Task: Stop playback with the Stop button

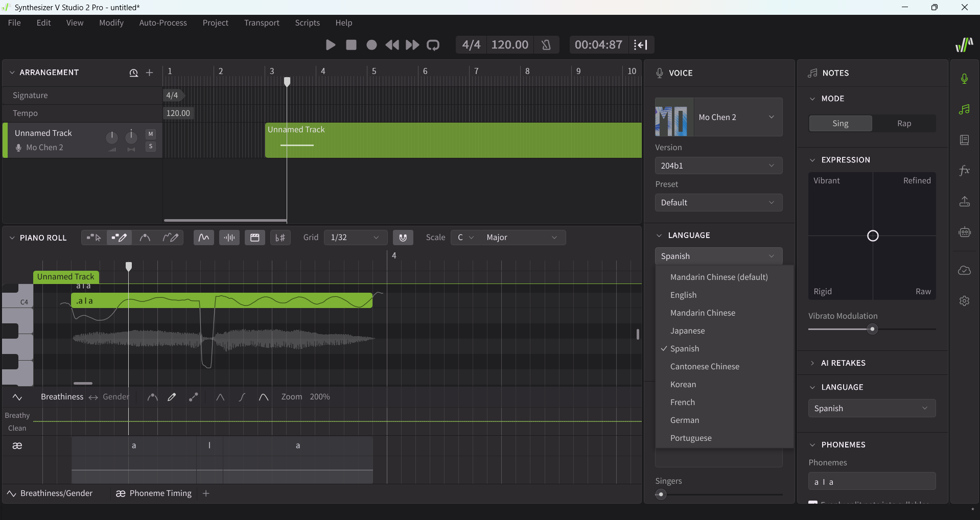Action: (351, 45)
